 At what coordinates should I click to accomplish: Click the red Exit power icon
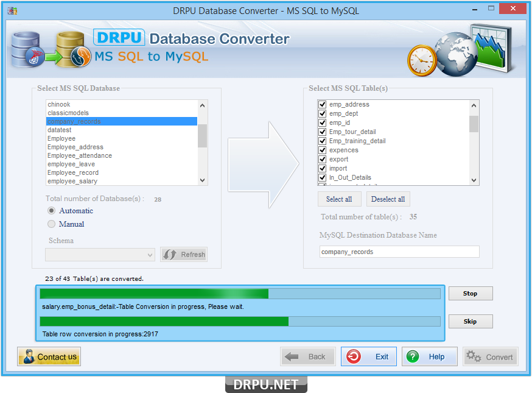tap(354, 356)
